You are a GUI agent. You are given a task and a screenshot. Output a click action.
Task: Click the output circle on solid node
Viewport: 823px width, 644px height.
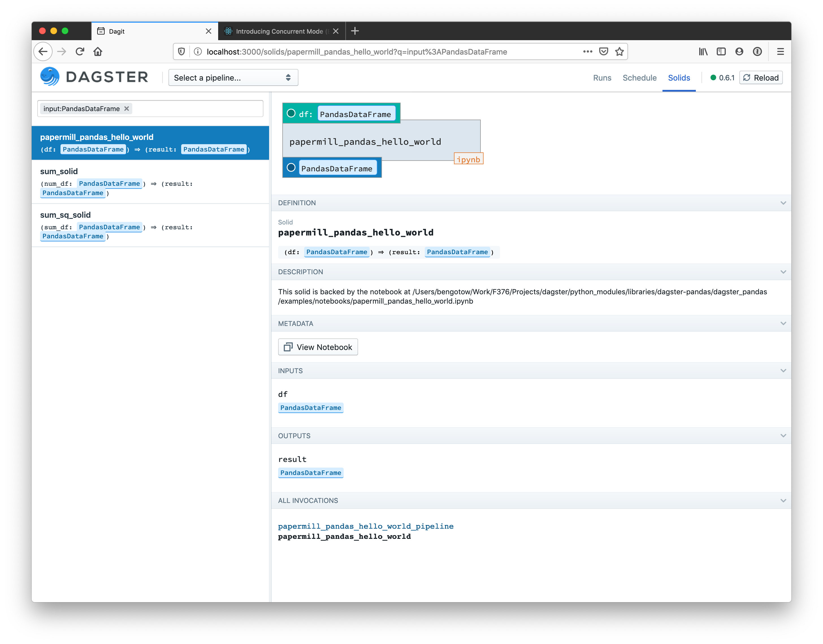291,168
